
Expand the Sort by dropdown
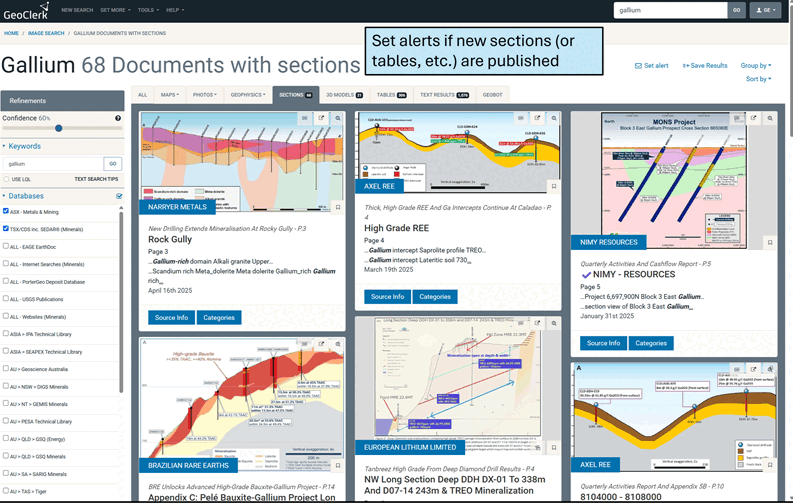click(757, 79)
